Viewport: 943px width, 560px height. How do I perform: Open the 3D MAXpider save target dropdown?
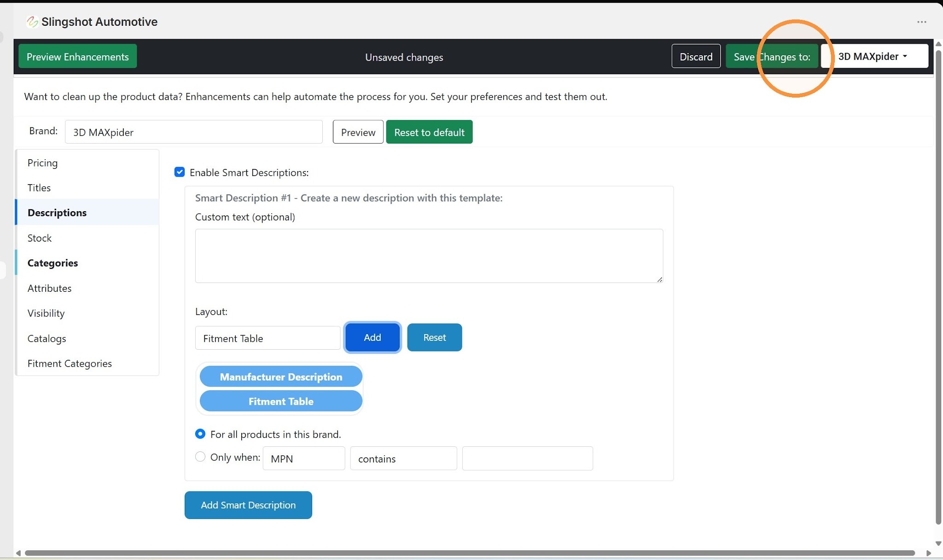point(874,56)
